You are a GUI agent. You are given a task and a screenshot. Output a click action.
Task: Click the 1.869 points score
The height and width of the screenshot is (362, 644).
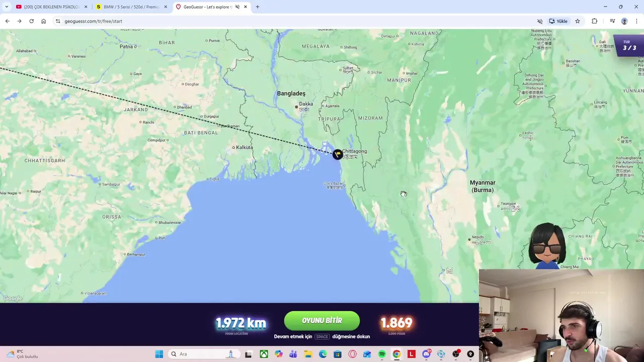pos(396,323)
